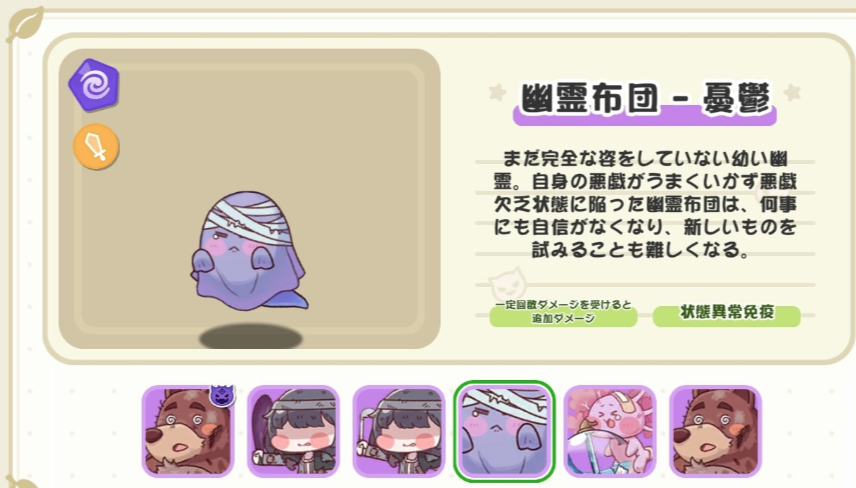Image resolution: width=856 pixels, height=488 pixels.
Task: Select the rightmost dizzy bear thumbnail
Action: click(715, 431)
